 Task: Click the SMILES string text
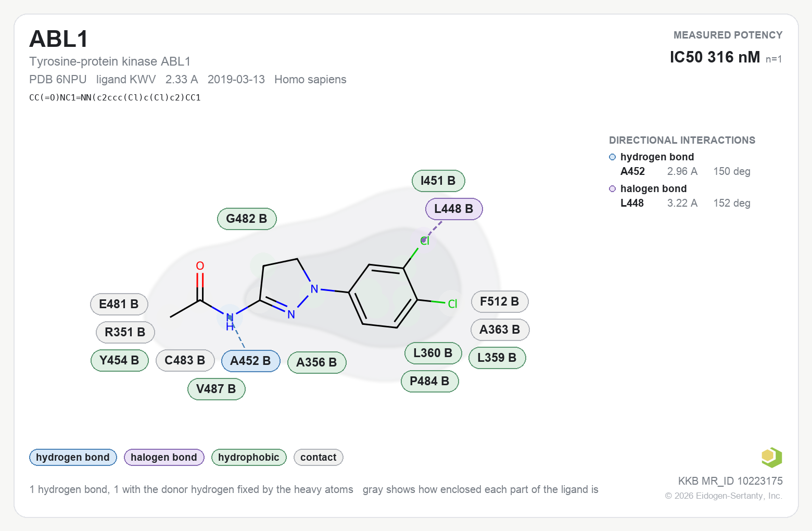115,97
